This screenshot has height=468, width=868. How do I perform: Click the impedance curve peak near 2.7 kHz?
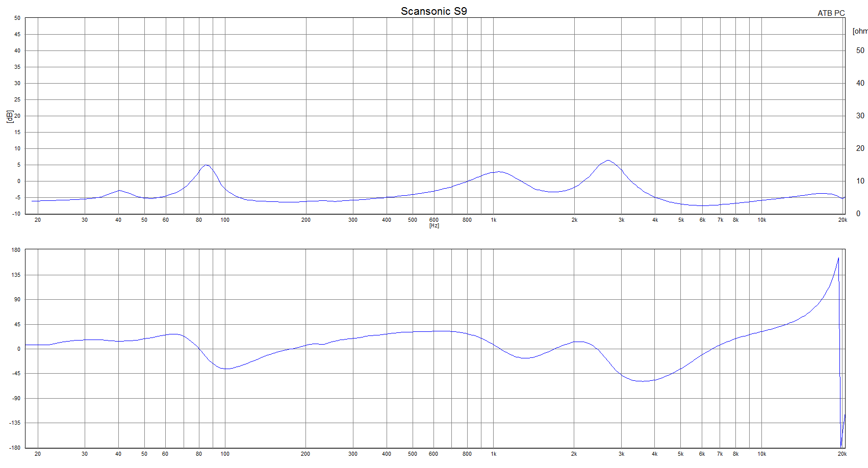608,160
